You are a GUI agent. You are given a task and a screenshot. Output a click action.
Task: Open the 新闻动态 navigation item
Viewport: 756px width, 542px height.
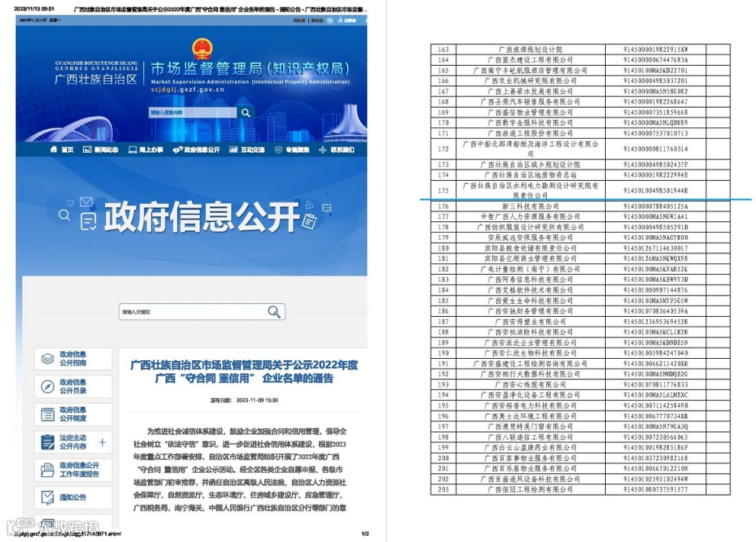click(106, 150)
